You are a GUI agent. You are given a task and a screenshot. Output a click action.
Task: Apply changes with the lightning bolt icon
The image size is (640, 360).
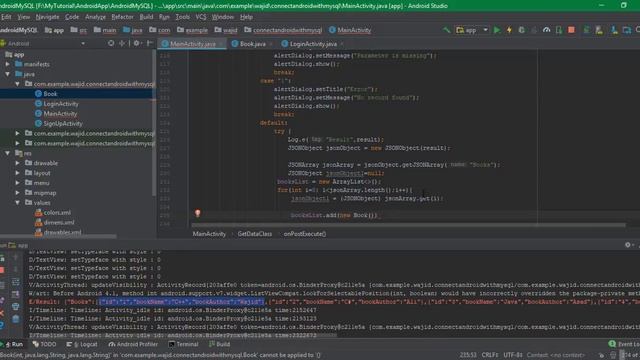pyautogui.click(x=509, y=30)
